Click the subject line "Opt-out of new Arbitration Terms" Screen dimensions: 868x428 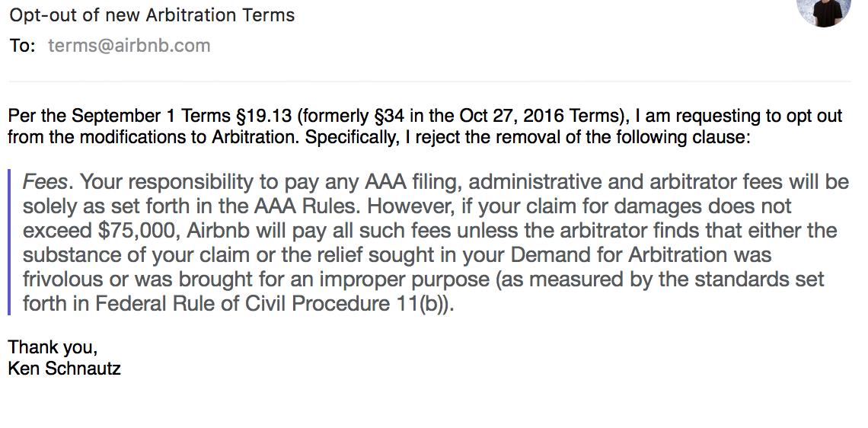tap(152, 15)
